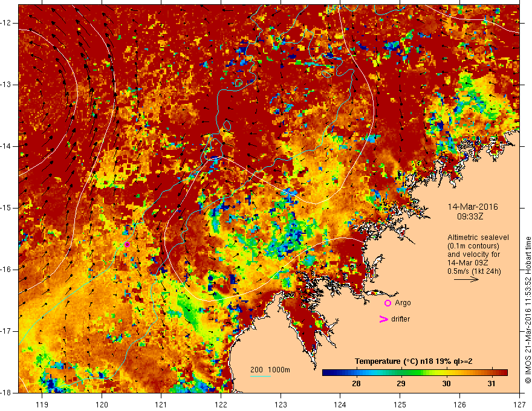Click the longitude label 124
Image resolution: width=532 pixels, height=411 pixels.
coord(340,405)
